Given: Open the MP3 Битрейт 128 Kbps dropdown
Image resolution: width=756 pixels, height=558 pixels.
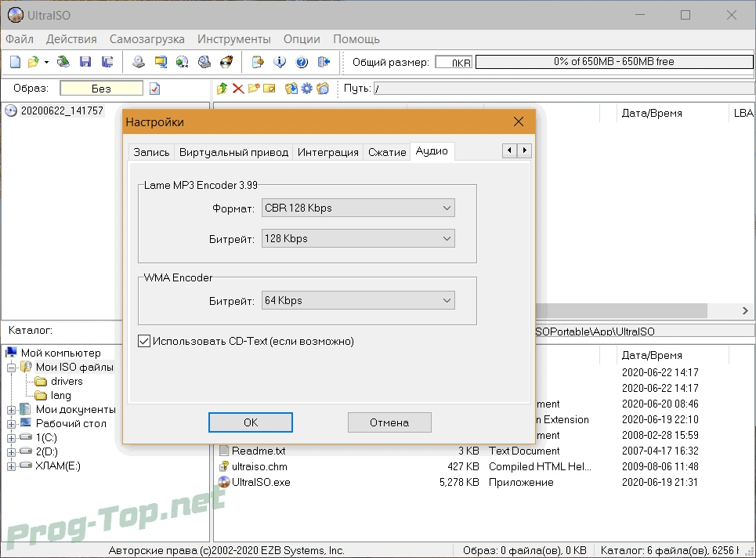Looking at the screenshot, I should tap(358, 238).
